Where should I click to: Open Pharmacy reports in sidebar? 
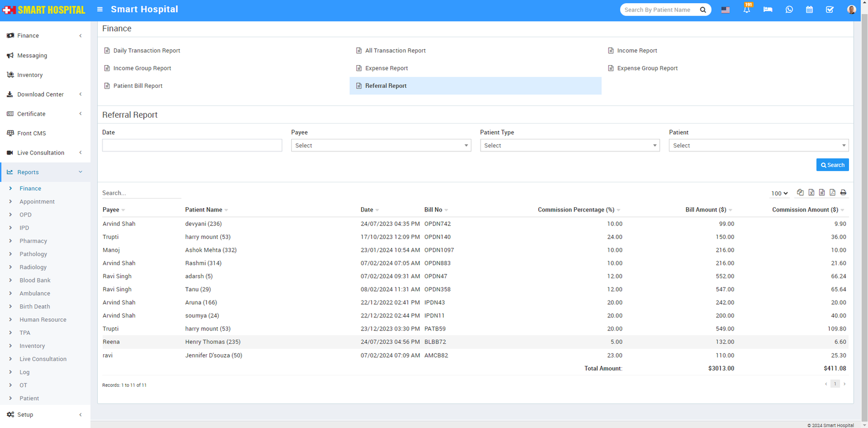point(33,241)
